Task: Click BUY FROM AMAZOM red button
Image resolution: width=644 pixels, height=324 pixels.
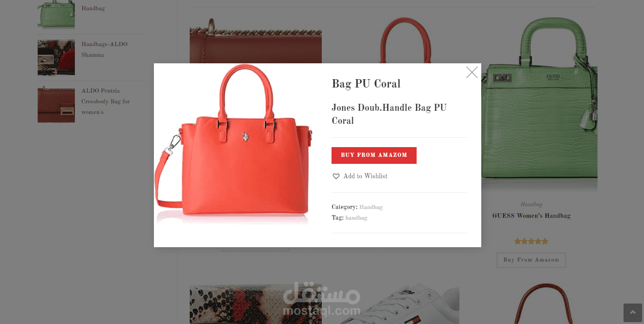Action: click(x=374, y=155)
